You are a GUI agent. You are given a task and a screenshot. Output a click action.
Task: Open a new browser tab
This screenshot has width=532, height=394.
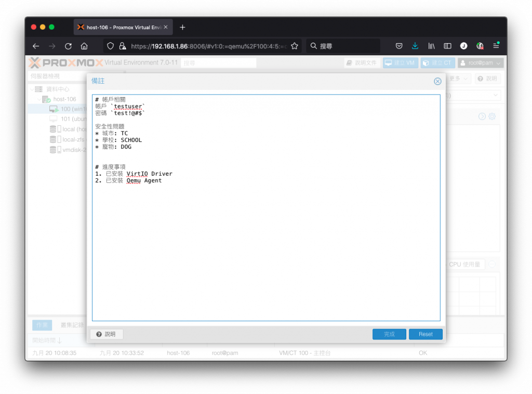pyautogui.click(x=182, y=27)
